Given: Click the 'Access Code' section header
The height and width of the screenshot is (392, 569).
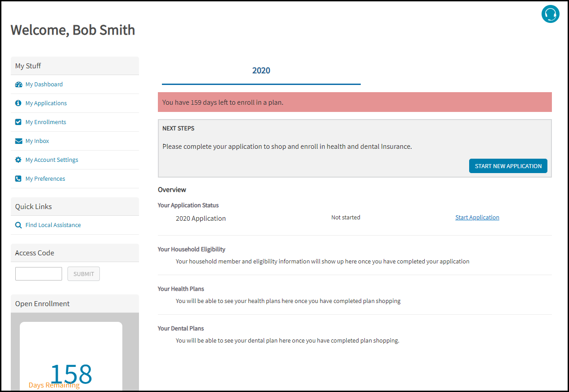Looking at the screenshot, I should pyautogui.click(x=75, y=253).
